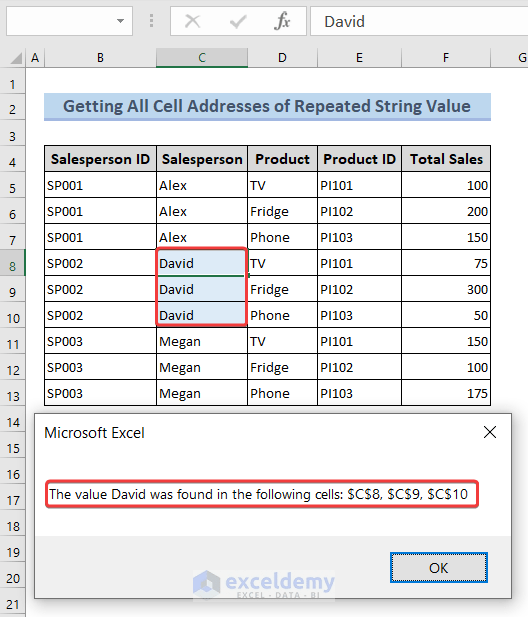Click the formula bar options dots handle
This screenshot has width=528, height=617.
point(151,21)
